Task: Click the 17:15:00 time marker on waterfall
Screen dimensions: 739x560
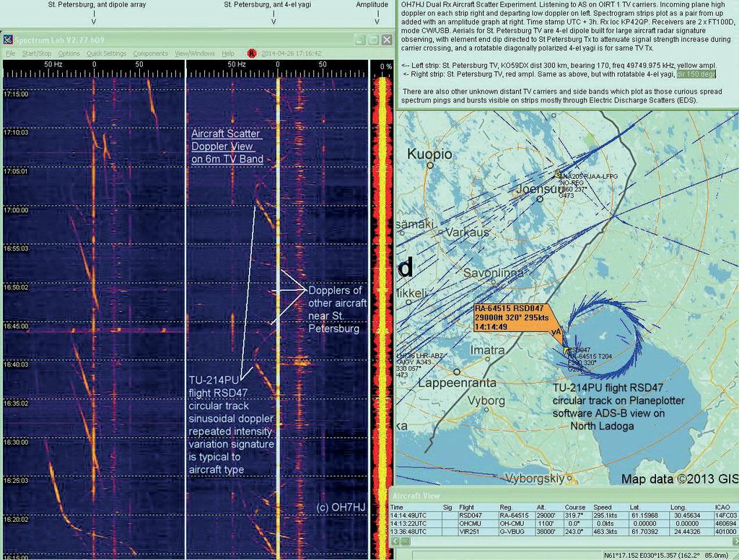Action: coord(16,95)
